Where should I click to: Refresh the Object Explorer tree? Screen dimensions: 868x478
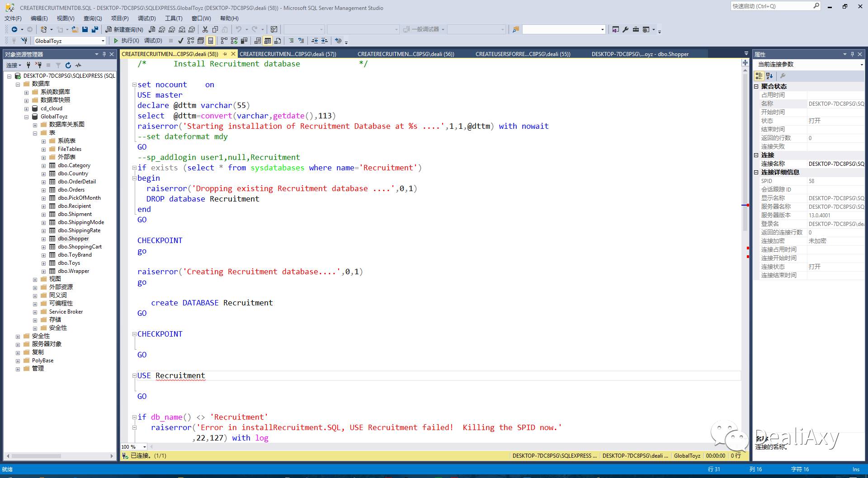tap(68, 65)
